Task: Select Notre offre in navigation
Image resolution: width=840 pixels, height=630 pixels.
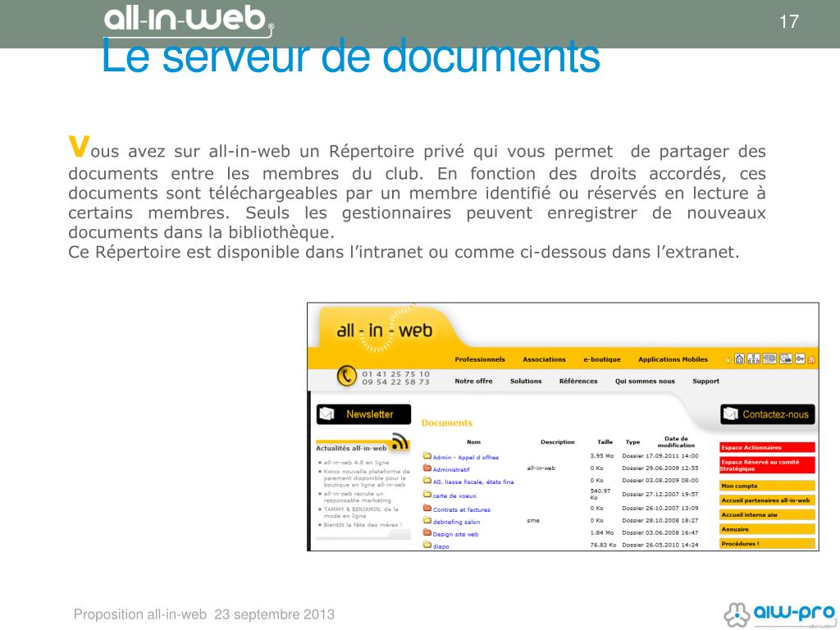Action: click(x=473, y=381)
